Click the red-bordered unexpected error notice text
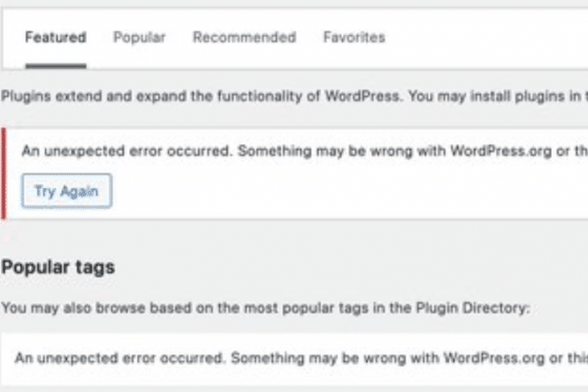 pyautogui.click(x=305, y=151)
